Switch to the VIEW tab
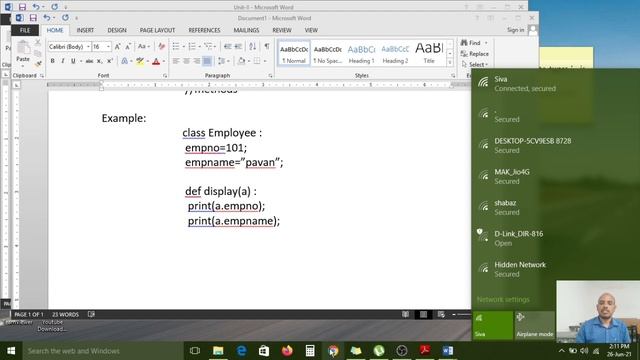Viewport: 640px width, 360px height. pyautogui.click(x=311, y=30)
